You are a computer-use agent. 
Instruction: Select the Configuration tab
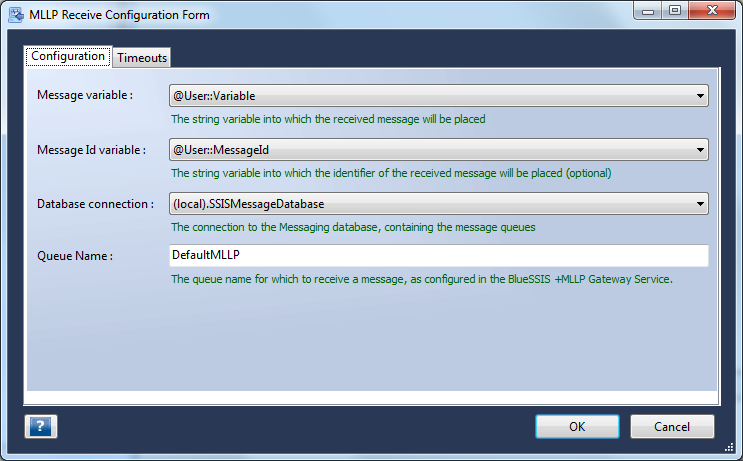pyautogui.click(x=68, y=56)
